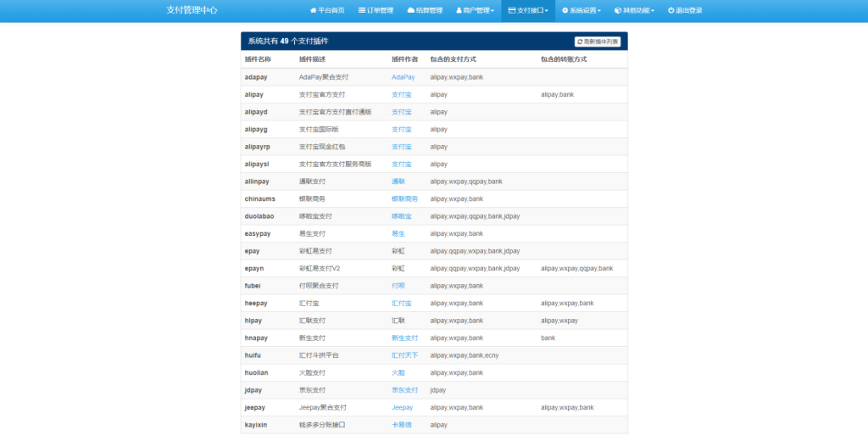
Task: Select the epayn plugin name cell
Action: [254, 269]
